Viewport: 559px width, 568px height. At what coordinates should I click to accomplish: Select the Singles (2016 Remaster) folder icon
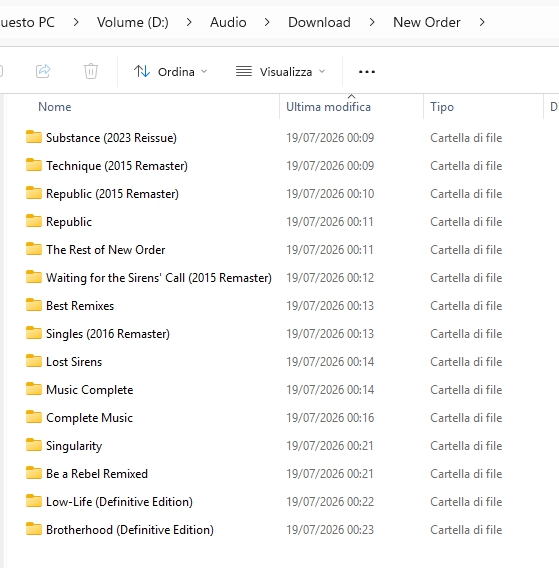[x=34, y=333]
